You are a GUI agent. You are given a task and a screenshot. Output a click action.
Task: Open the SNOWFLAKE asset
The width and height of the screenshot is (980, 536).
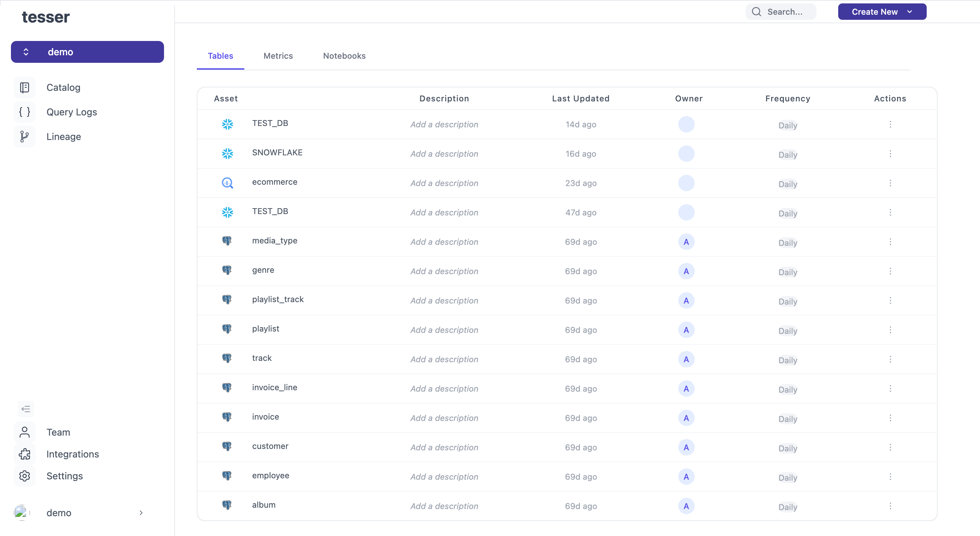[277, 153]
